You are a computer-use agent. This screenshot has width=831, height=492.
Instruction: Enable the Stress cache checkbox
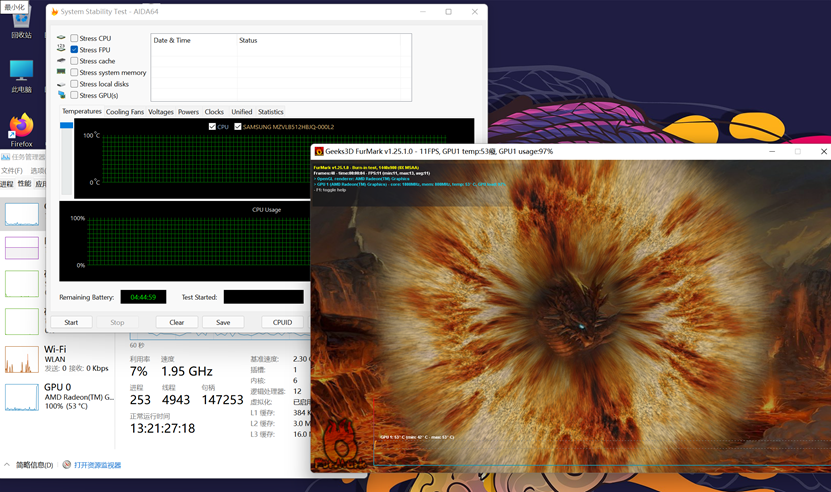pyautogui.click(x=74, y=61)
